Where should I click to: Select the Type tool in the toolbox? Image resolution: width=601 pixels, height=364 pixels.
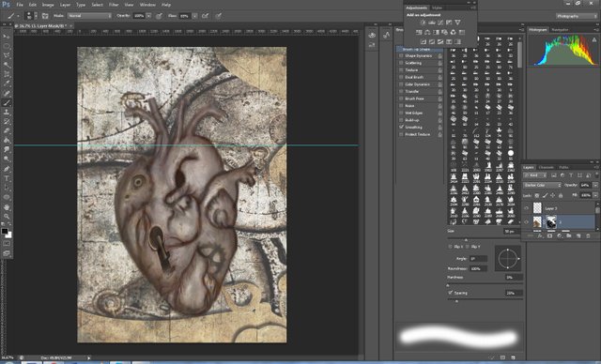coord(7,178)
